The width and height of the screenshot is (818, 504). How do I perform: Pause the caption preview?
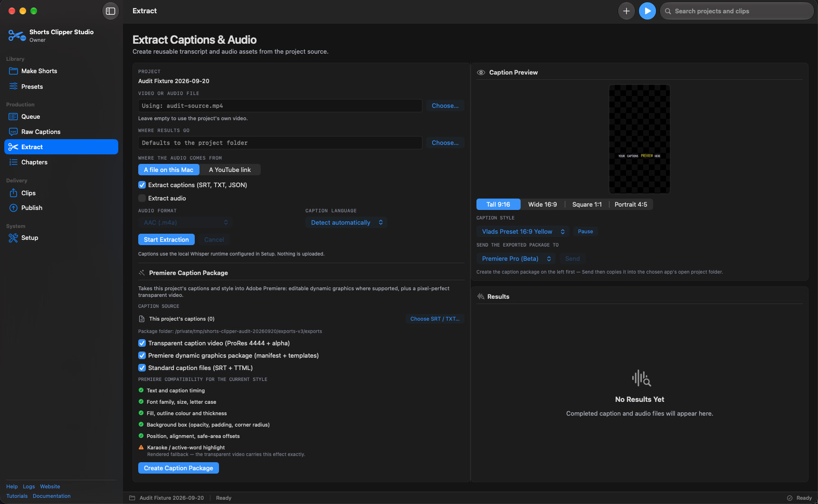point(585,231)
